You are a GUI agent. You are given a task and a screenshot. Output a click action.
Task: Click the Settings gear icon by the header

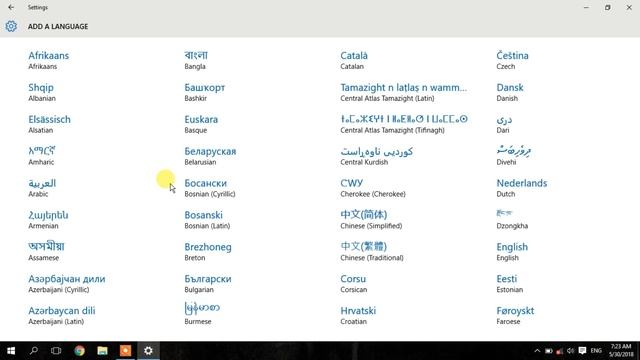[11, 26]
